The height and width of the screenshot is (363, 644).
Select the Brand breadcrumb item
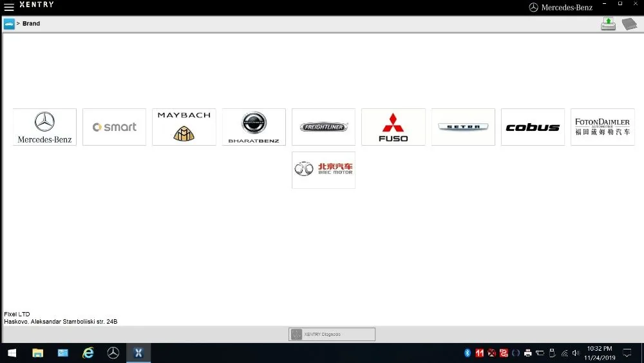coord(31,23)
